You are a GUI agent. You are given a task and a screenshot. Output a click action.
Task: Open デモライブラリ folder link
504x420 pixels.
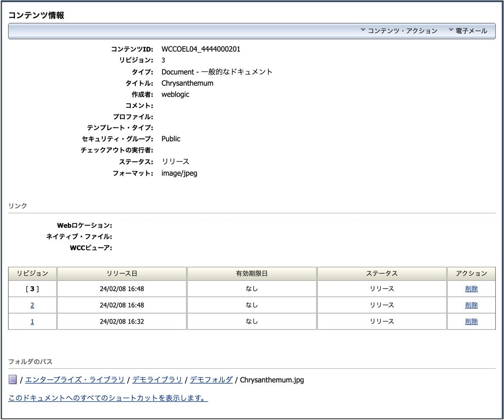pyautogui.click(x=157, y=380)
